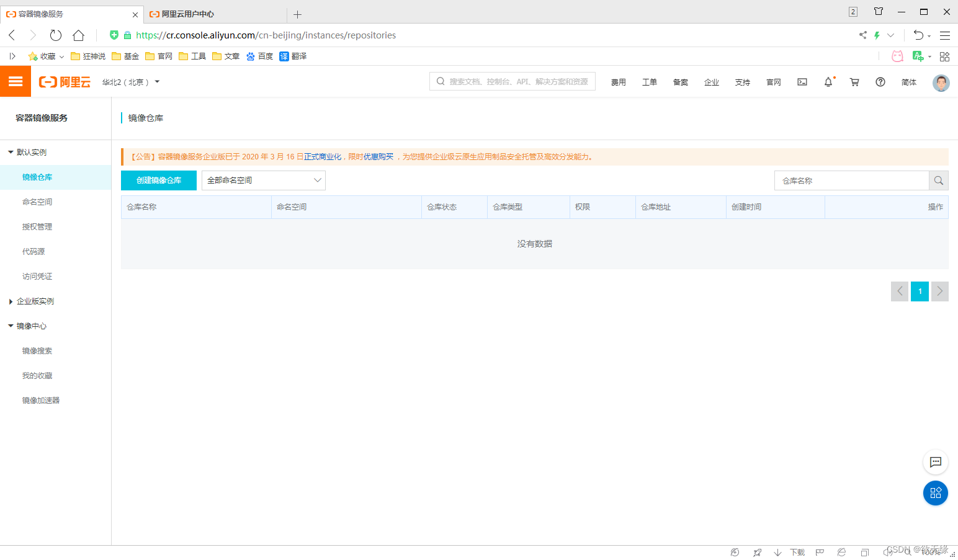Image resolution: width=958 pixels, height=560 pixels.
Task: Switch language via 简体
Action: [909, 82]
